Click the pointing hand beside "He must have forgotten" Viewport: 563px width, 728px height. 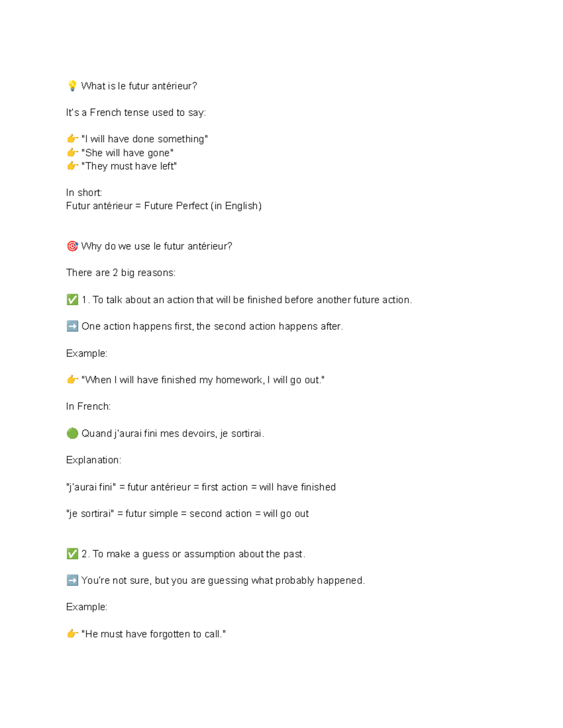click(x=72, y=634)
